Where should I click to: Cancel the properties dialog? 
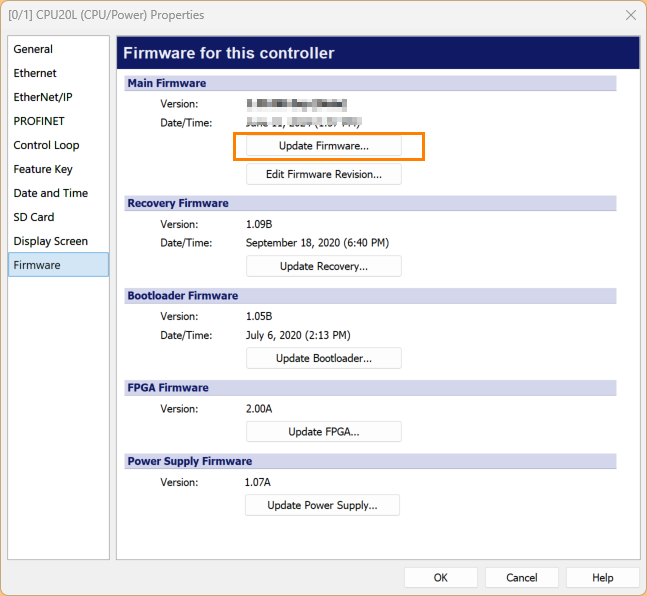click(521, 578)
